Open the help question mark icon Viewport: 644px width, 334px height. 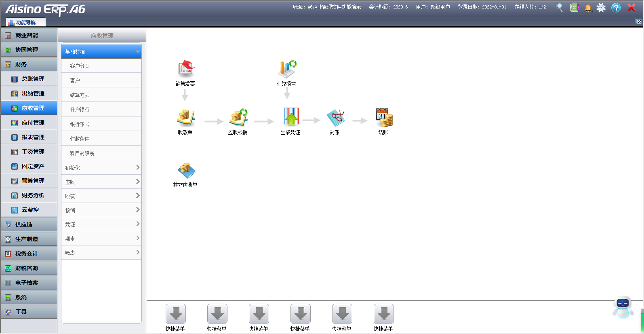tap(616, 8)
